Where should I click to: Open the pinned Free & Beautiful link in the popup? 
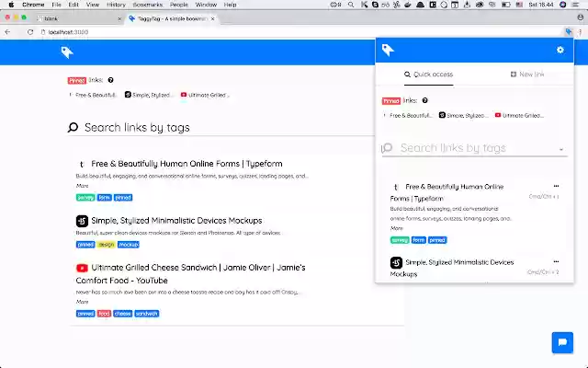tap(408, 115)
